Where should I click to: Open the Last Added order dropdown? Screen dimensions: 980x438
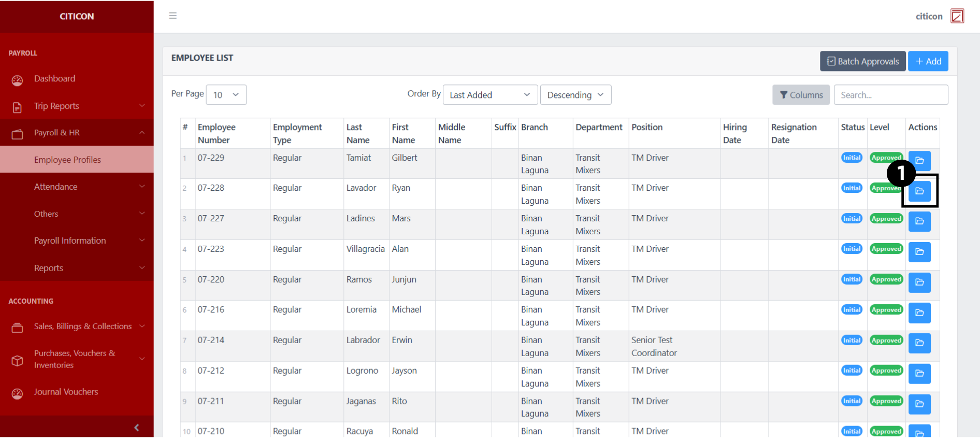coord(489,95)
